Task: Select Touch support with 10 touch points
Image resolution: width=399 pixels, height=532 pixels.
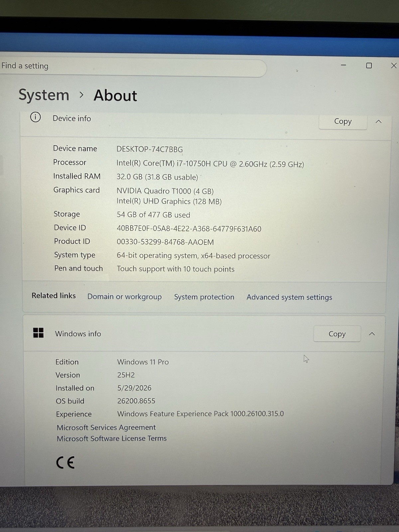Action: pos(176,269)
